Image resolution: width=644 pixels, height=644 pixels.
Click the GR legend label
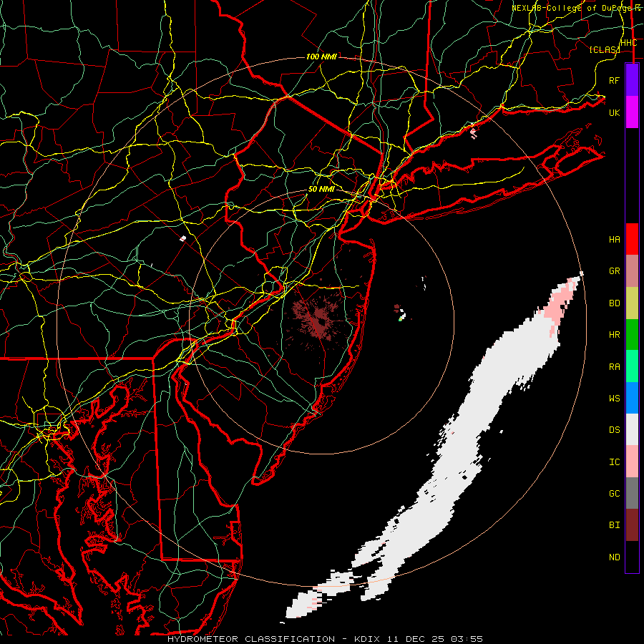point(614,271)
